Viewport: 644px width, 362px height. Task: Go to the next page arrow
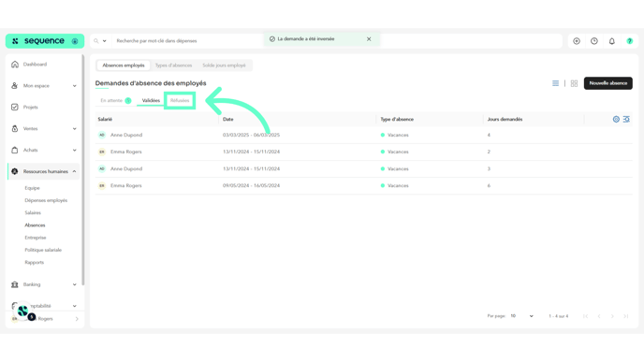point(612,316)
